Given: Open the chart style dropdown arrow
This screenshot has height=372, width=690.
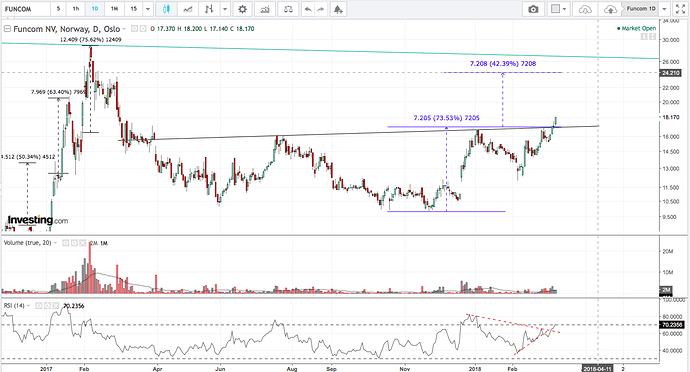Looking at the screenshot, I should 225,9.
